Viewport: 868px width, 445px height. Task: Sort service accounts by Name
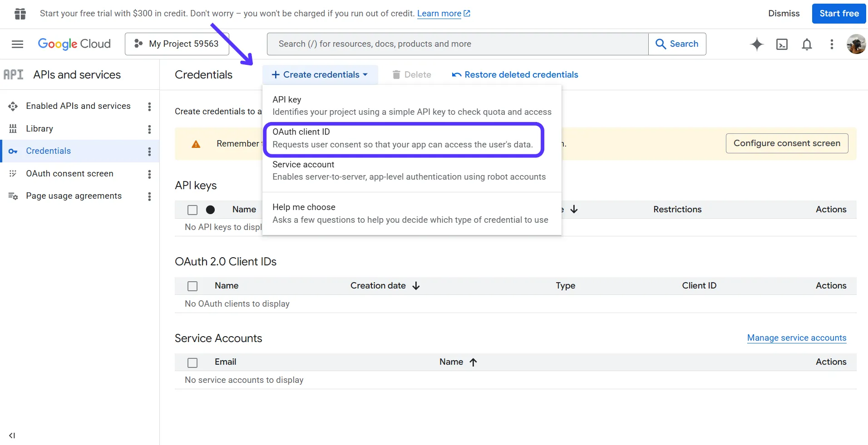point(458,362)
